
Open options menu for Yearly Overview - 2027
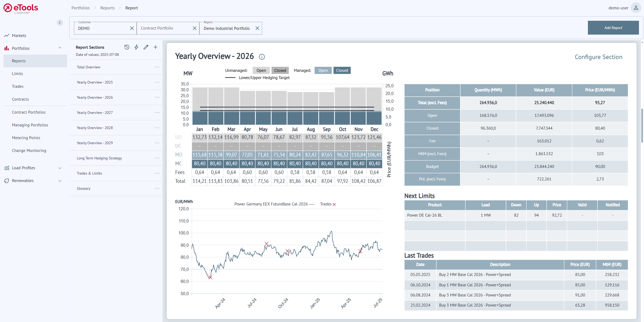(x=157, y=113)
